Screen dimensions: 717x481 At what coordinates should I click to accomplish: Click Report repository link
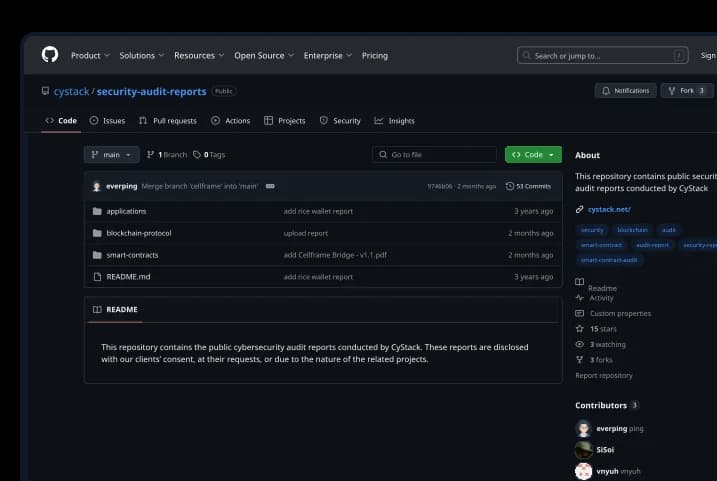604,375
